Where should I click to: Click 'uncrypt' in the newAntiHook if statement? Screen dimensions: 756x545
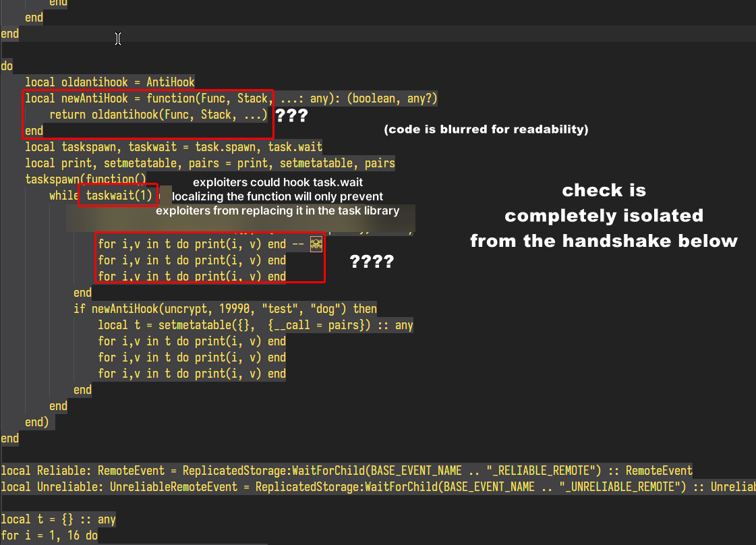click(x=185, y=309)
